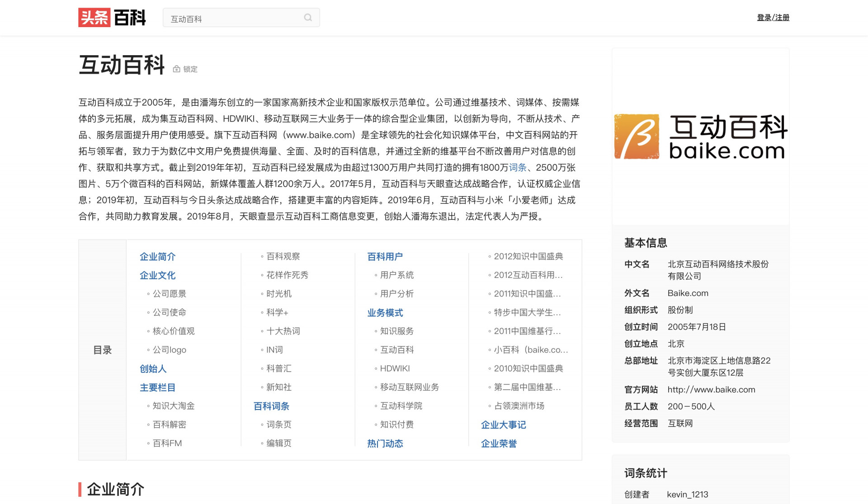Select the 知识付费 sub-item
The height and width of the screenshot is (504, 868).
pyautogui.click(x=396, y=424)
